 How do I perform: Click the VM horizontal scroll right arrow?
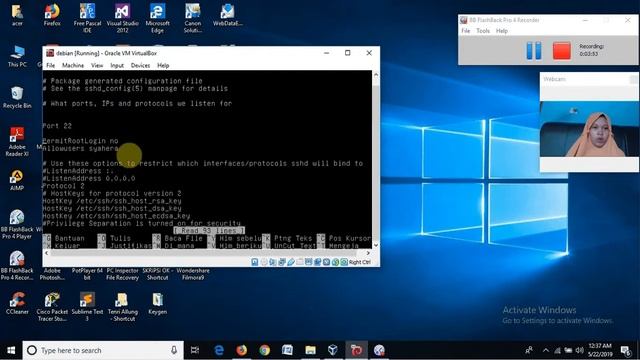(x=368, y=253)
